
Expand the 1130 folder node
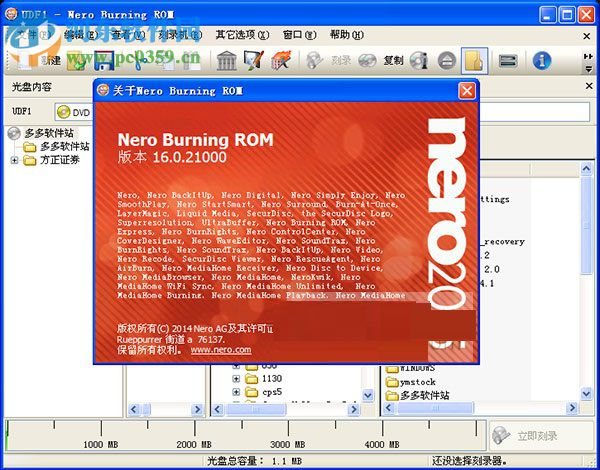[x=236, y=379]
